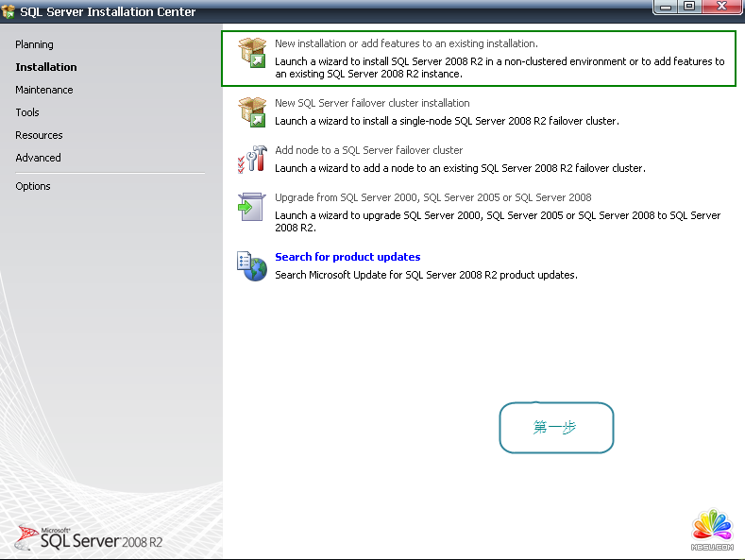Click Search for product updates link

pos(347,257)
